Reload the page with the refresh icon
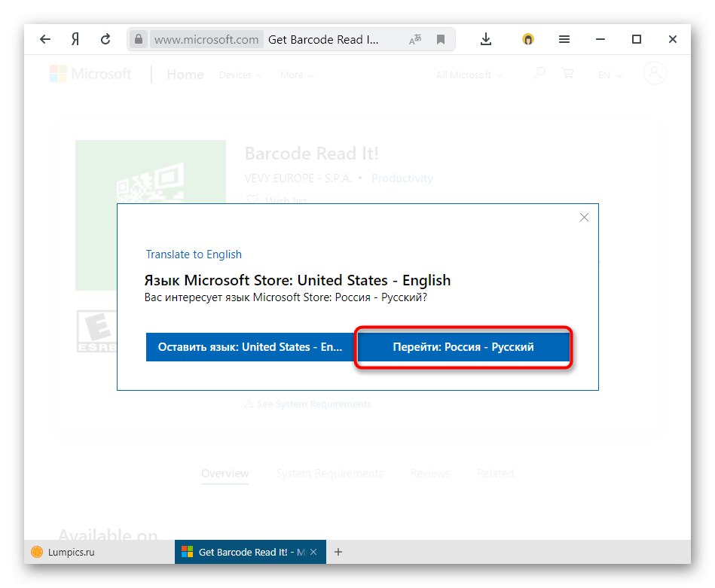This screenshot has width=715, height=588. pyautogui.click(x=105, y=40)
